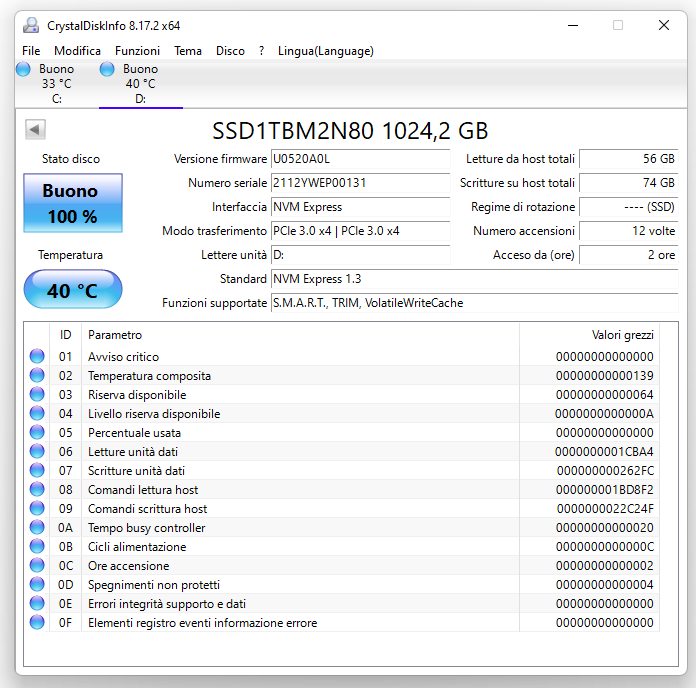Click status orb of Avviso critico row

coord(37,356)
